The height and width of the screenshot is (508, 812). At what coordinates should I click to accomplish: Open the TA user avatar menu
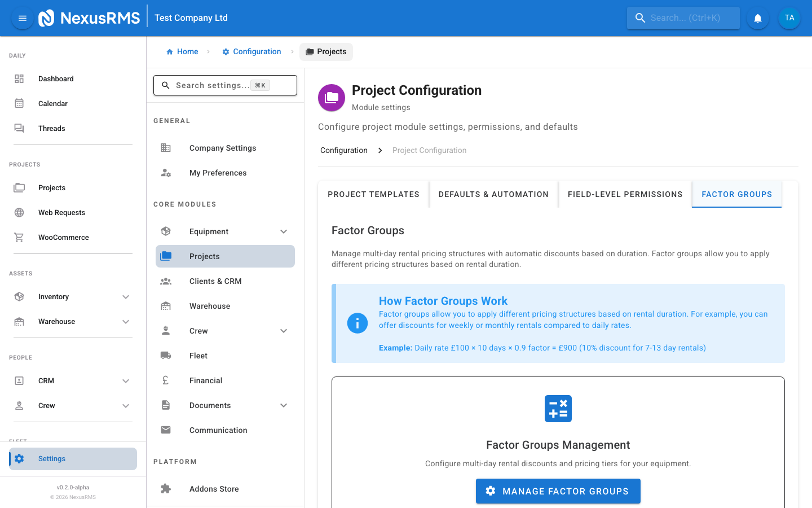789,18
